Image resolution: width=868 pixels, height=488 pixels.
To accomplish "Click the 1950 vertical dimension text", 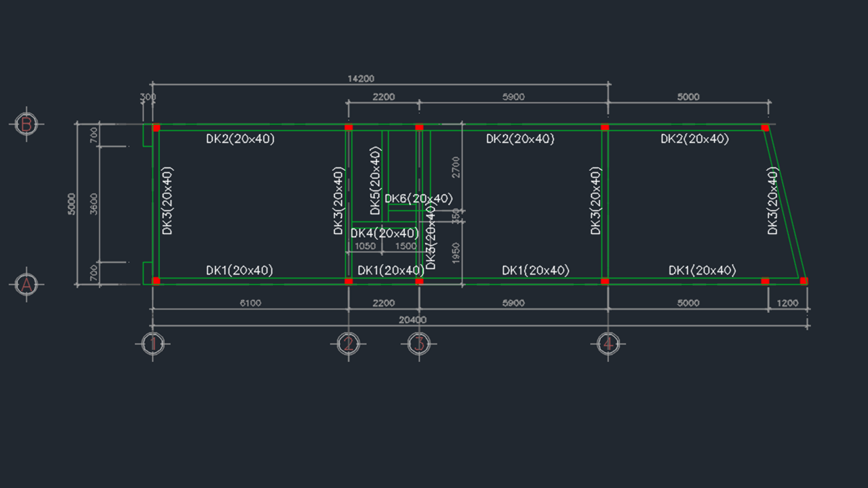I will pyautogui.click(x=456, y=253).
